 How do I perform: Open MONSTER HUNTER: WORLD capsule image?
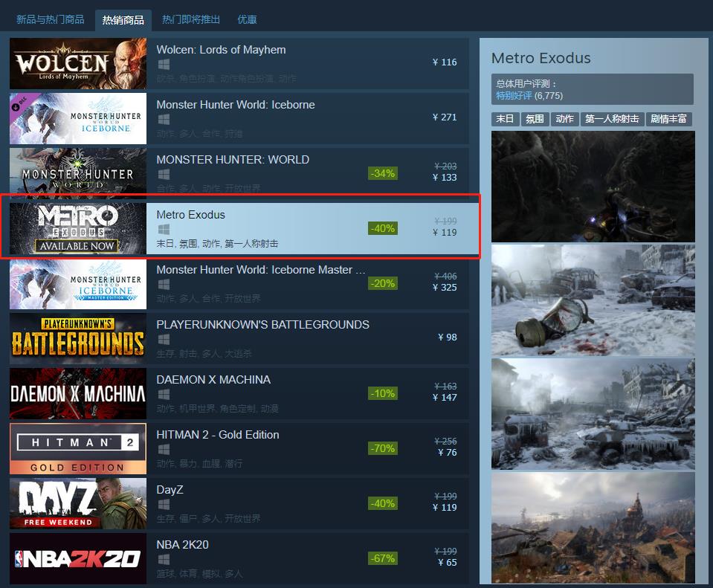coord(78,172)
